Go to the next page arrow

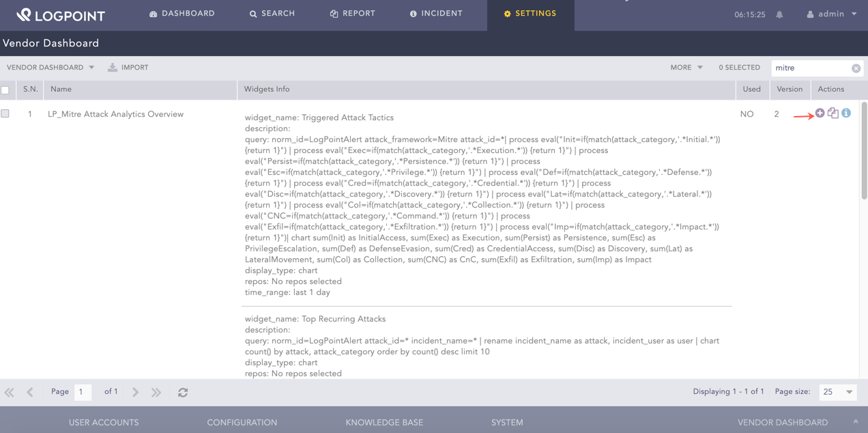135,392
